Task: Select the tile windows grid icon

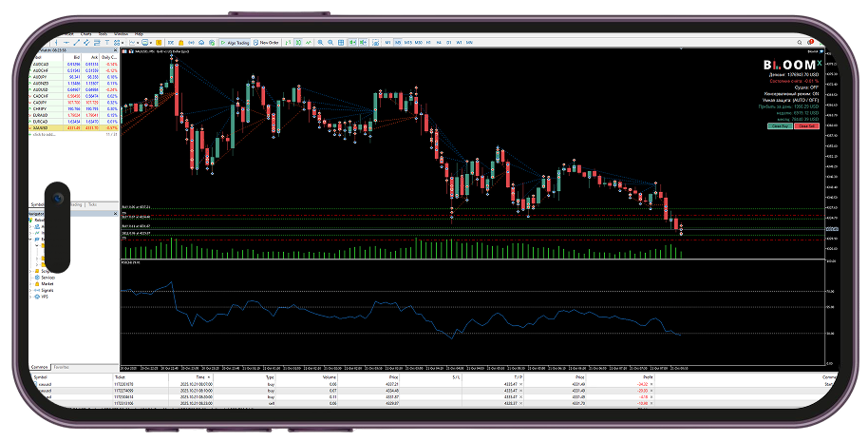Action: point(341,43)
